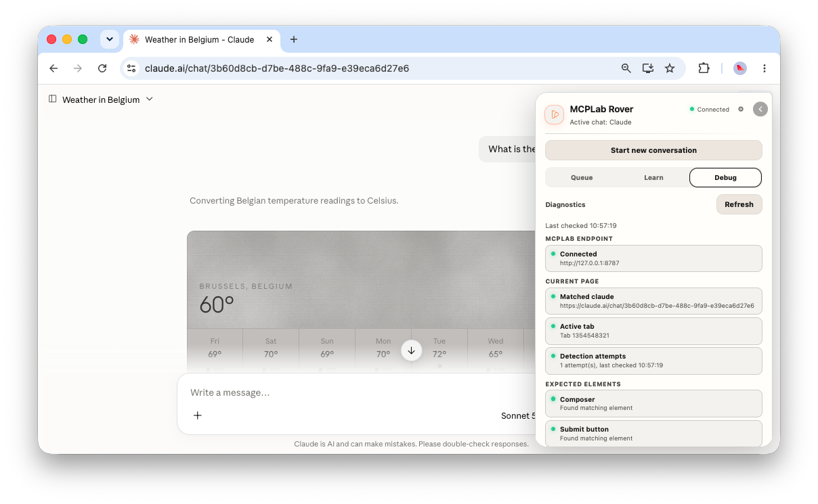Open a new browser tab
818x504 pixels.
[x=294, y=39]
